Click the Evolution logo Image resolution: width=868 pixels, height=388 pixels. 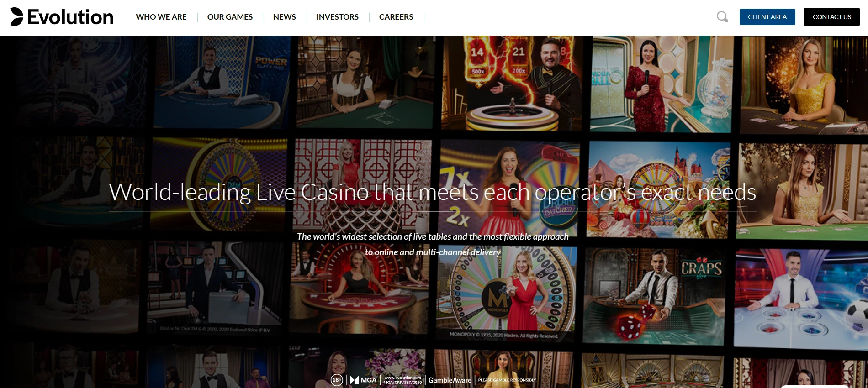click(62, 17)
